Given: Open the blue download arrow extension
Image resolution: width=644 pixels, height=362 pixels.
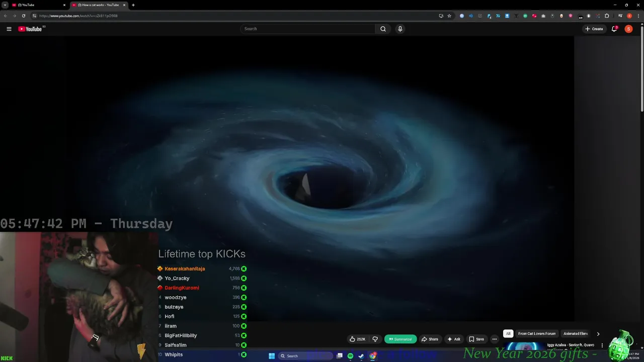Looking at the screenshot, I should 507,16.
